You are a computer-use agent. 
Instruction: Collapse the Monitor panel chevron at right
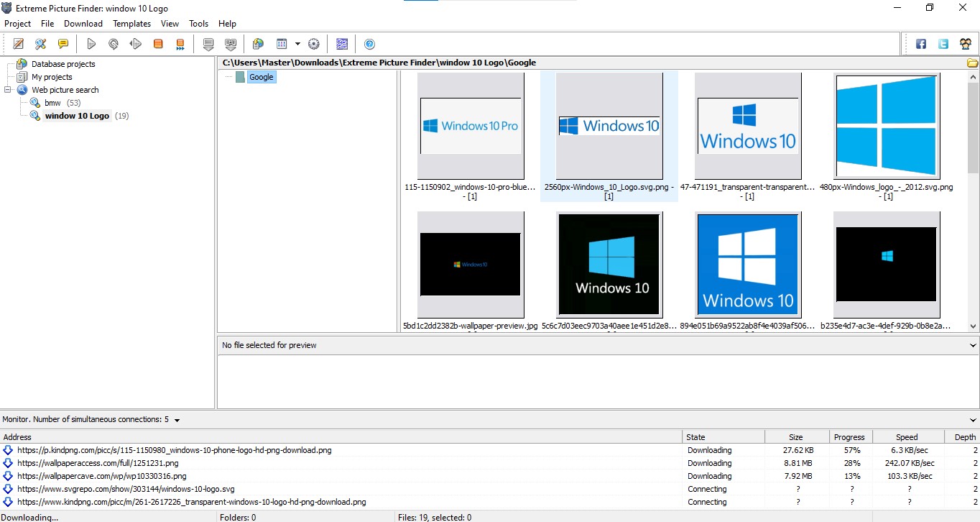tap(973, 420)
